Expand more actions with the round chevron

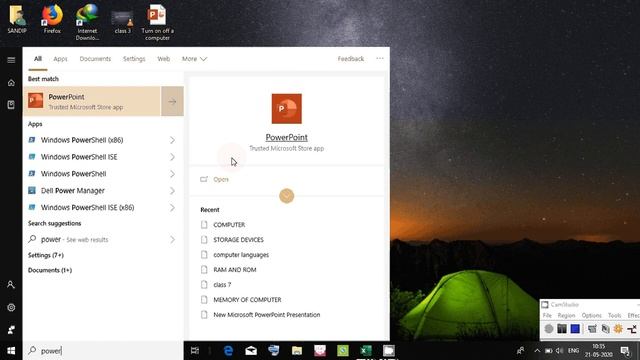click(287, 196)
